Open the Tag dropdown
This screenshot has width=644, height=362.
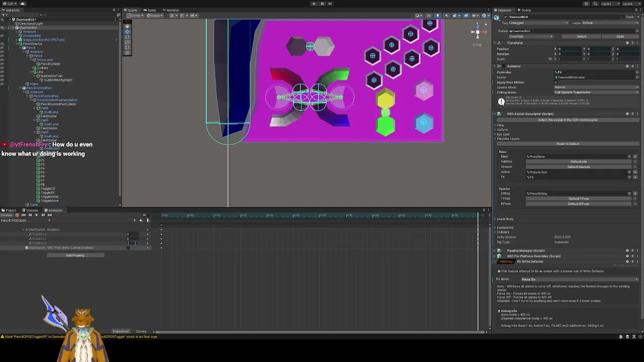pyautogui.click(x=538, y=23)
